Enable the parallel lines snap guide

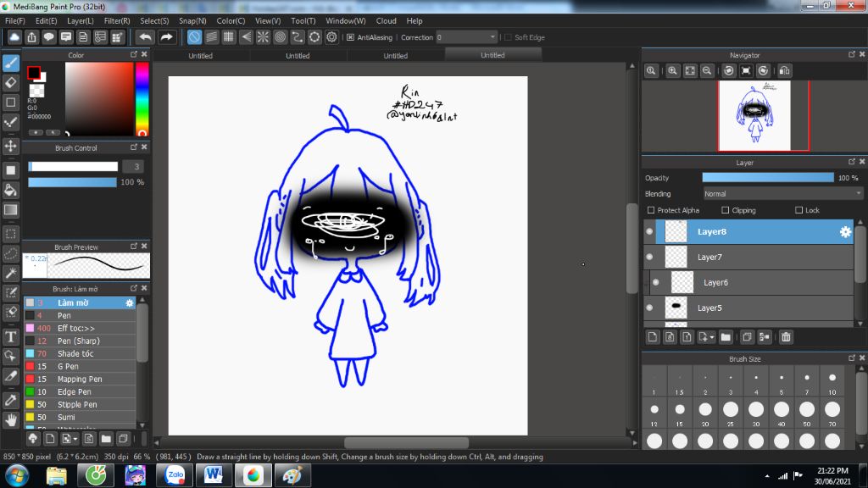point(211,37)
